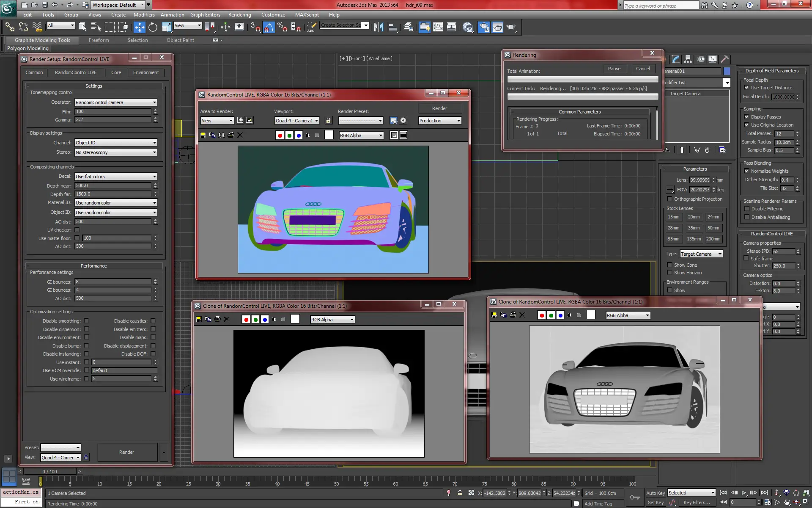Screen dimensions: 812x508
Task: Check Disable caustics option
Action: point(153,321)
